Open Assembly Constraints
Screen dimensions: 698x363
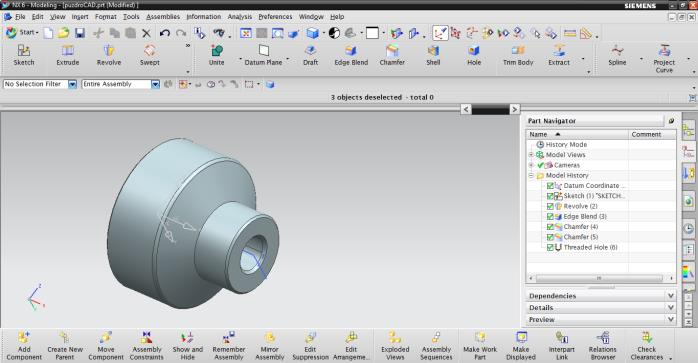click(146, 346)
